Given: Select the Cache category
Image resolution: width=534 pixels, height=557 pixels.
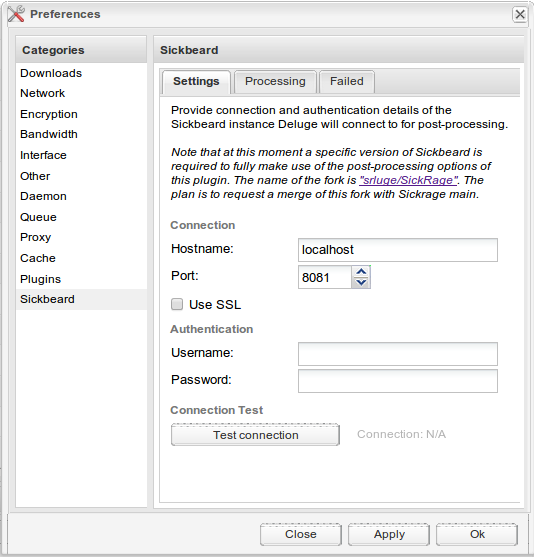Looking at the screenshot, I should [81, 258].
